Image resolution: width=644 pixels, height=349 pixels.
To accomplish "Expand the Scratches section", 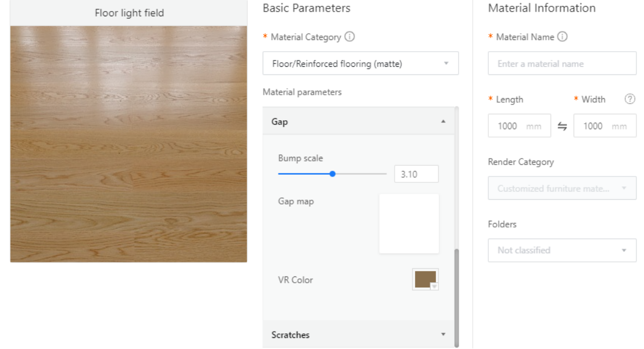I will (x=443, y=334).
